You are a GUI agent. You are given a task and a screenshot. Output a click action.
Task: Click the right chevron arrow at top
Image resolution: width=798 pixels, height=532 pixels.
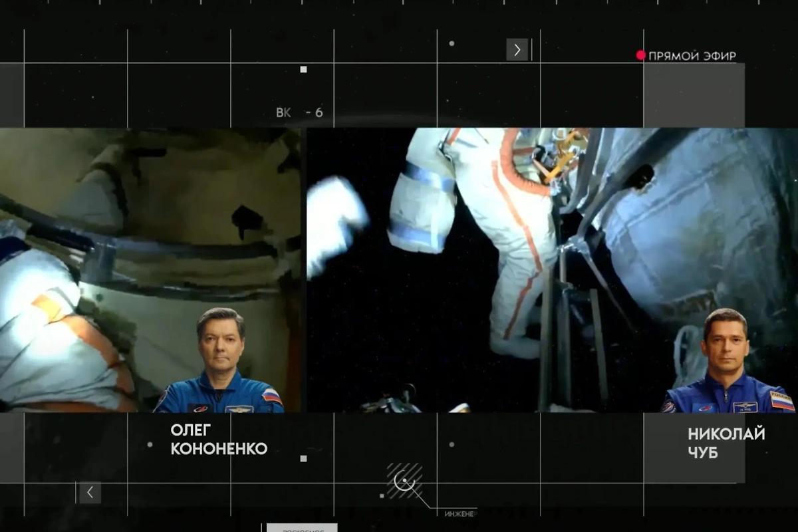click(x=517, y=50)
